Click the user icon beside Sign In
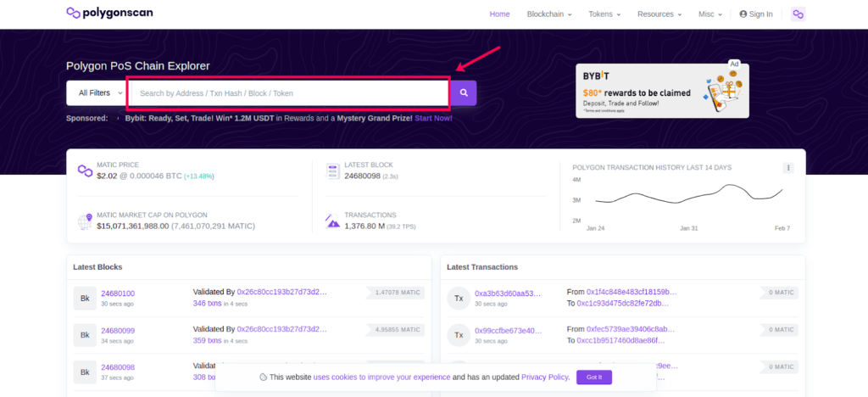868x397 pixels. pyautogui.click(x=743, y=14)
